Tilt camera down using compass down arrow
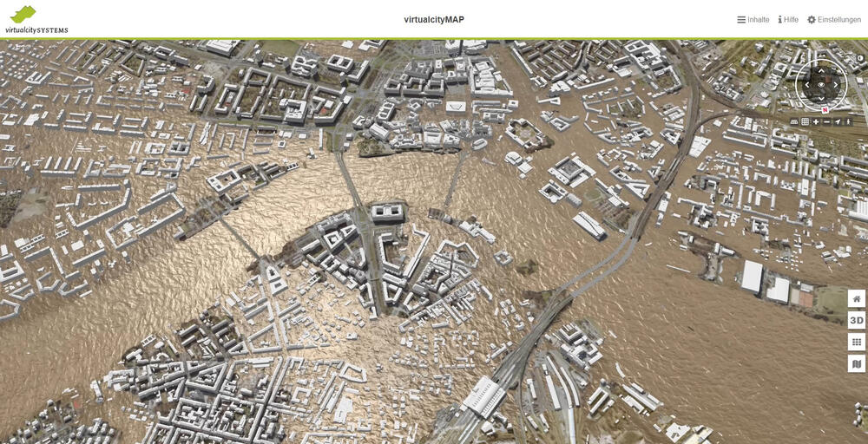 click(821, 98)
